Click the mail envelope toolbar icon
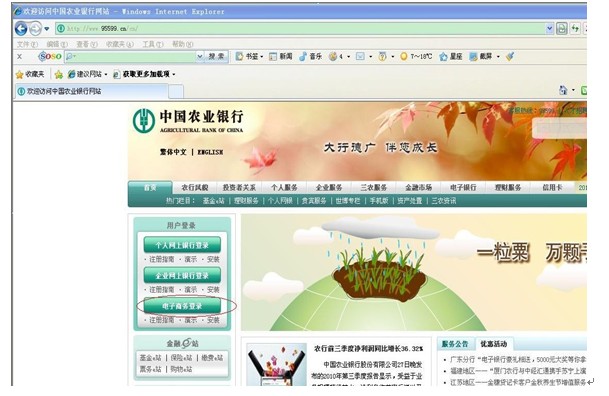 tap(360, 57)
